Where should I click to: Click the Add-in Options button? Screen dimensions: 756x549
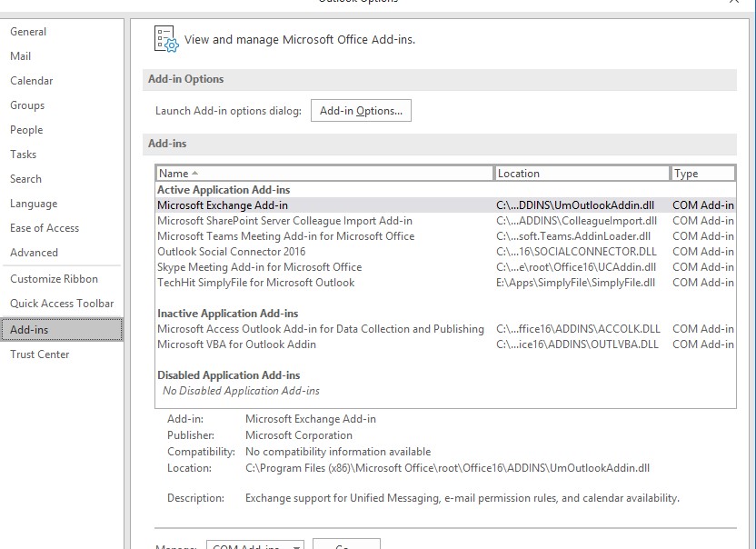[361, 111]
